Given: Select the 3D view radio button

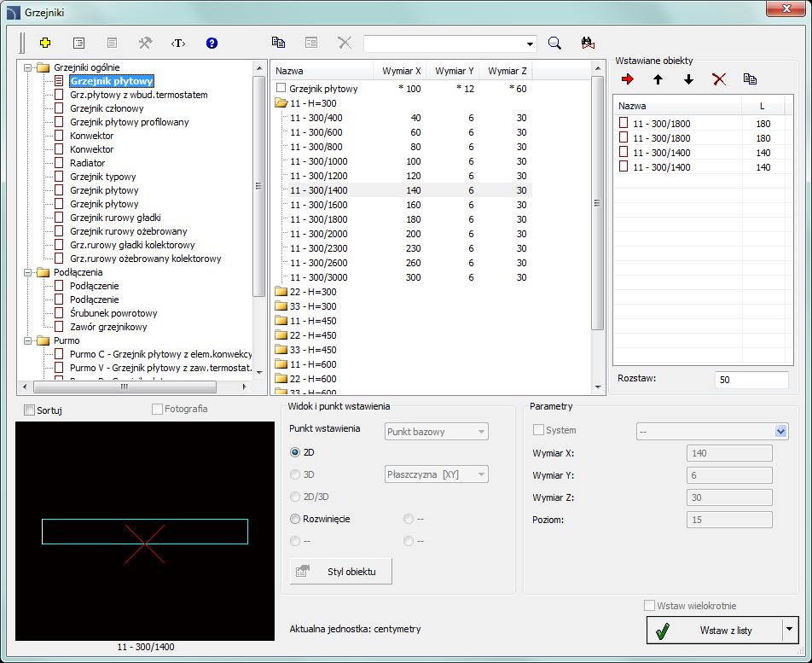Looking at the screenshot, I should [294, 474].
